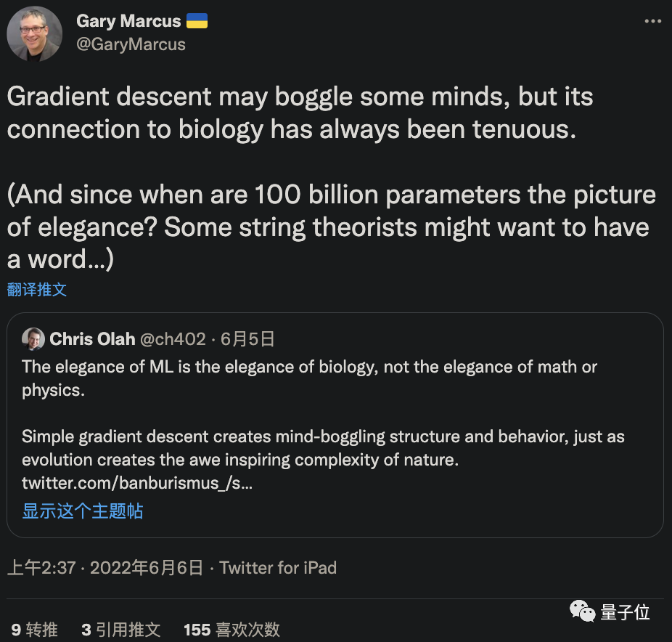Open Gary Marcus display name link
672x642 pixels.
(129, 21)
